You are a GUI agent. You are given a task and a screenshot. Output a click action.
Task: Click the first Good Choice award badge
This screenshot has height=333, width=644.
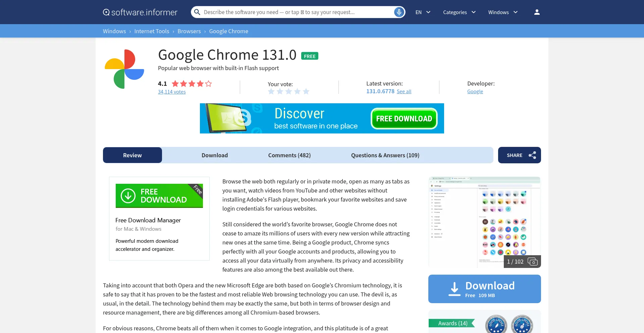coord(496,324)
